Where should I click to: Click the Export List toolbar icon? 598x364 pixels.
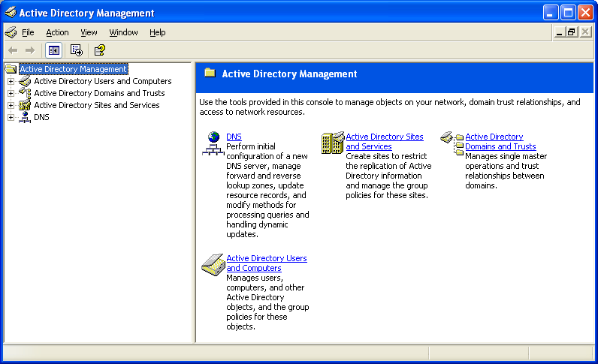77,50
